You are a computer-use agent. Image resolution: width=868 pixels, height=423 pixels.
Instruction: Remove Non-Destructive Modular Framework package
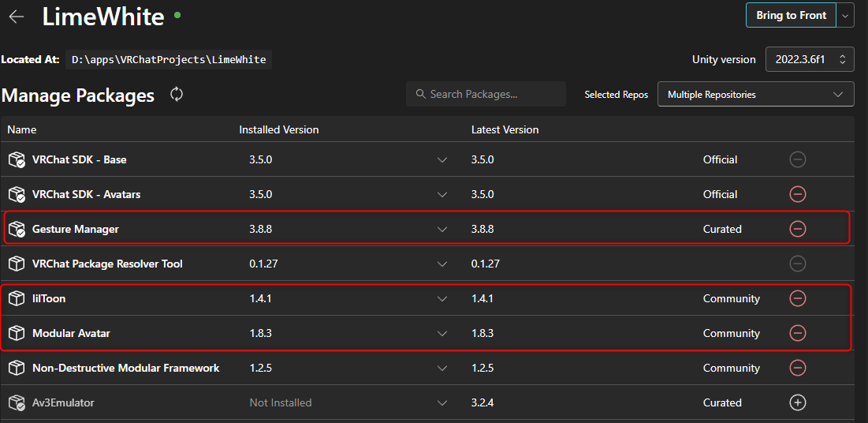coord(798,368)
